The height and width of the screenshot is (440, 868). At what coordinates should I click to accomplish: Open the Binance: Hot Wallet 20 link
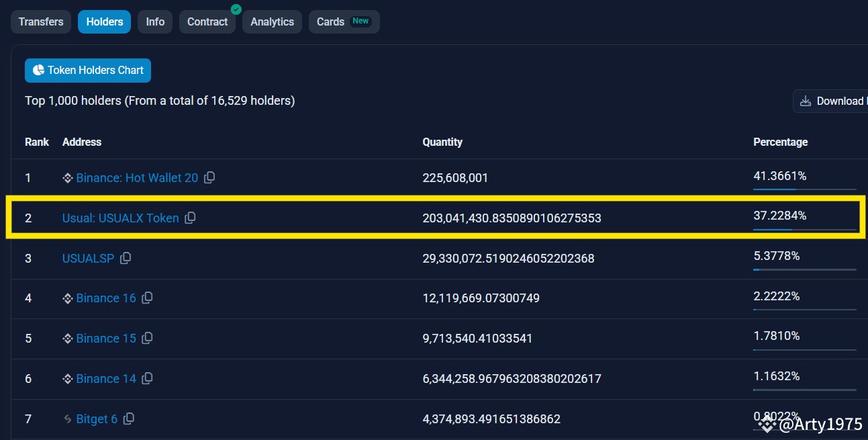pos(137,177)
